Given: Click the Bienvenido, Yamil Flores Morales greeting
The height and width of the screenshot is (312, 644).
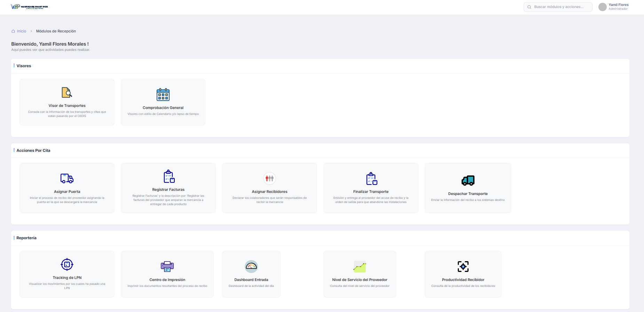Looking at the screenshot, I should click(x=50, y=44).
